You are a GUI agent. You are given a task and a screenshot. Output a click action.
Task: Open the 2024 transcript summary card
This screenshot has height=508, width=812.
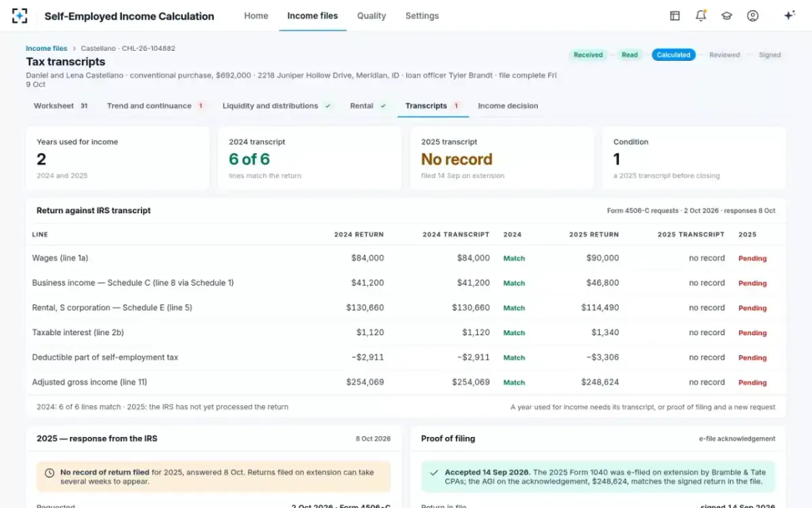click(x=310, y=158)
